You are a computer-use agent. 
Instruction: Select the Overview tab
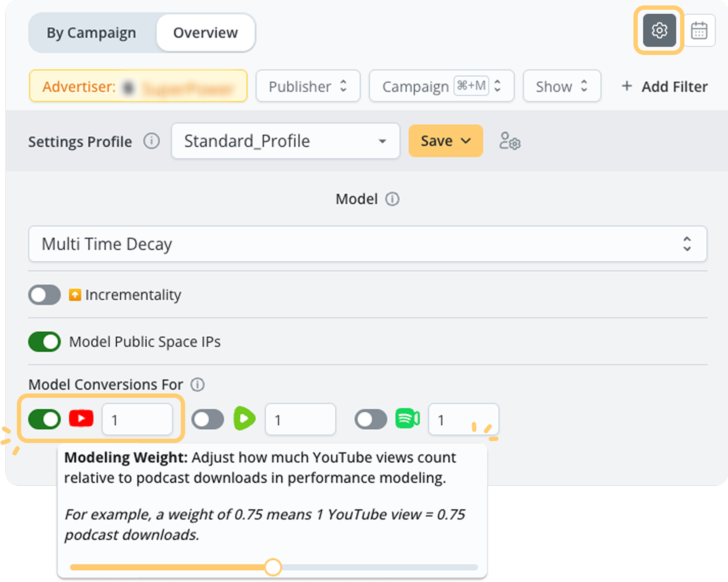205,33
